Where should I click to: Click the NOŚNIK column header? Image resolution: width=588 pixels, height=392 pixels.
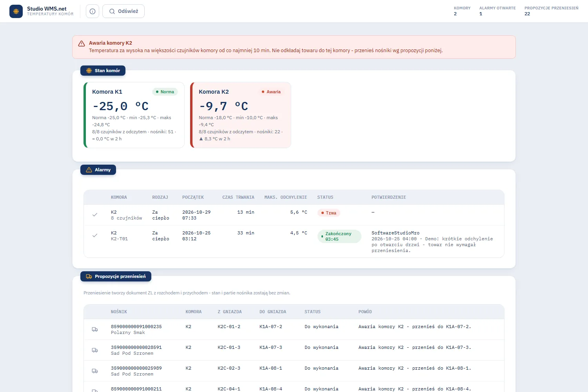(119, 312)
